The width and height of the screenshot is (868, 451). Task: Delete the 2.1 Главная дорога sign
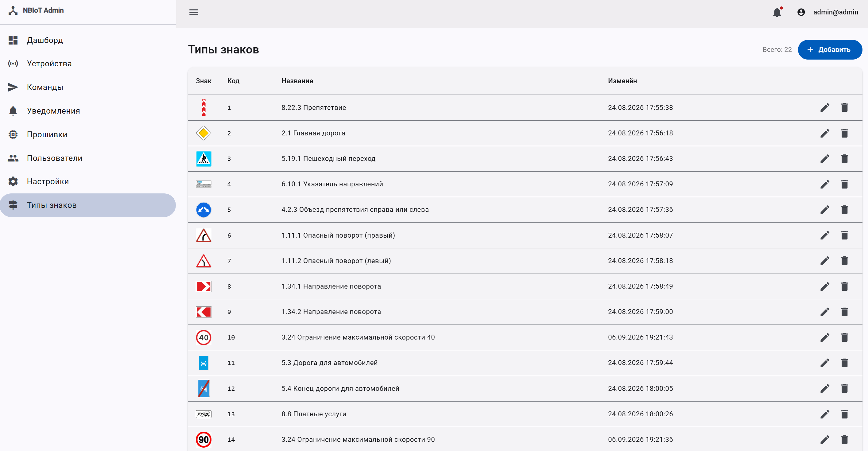(844, 133)
